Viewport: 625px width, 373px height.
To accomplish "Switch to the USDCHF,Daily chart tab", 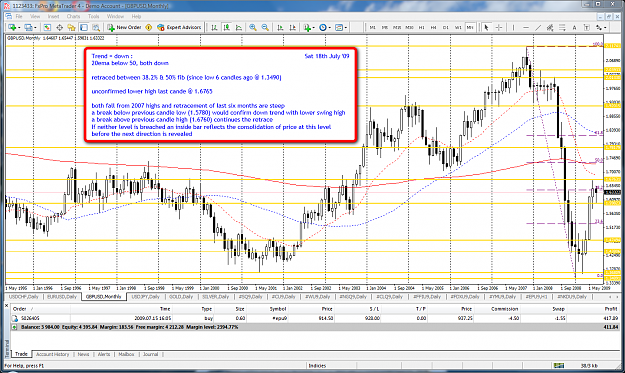I will tap(24, 297).
